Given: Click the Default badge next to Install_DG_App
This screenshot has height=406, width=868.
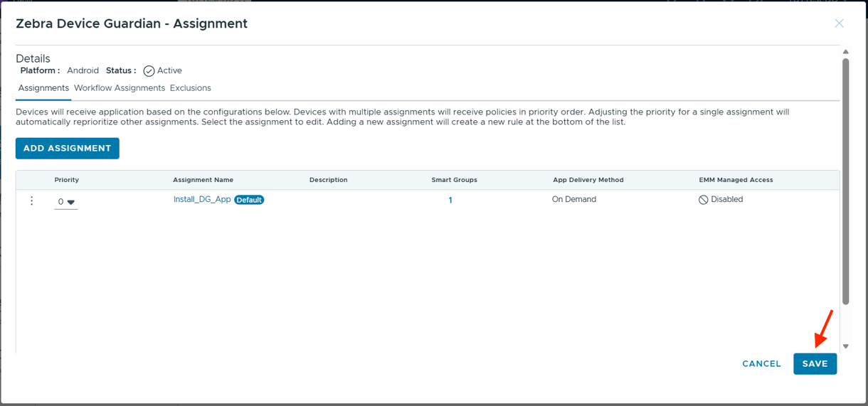Looking at the screenshot, I should [249, 200].
